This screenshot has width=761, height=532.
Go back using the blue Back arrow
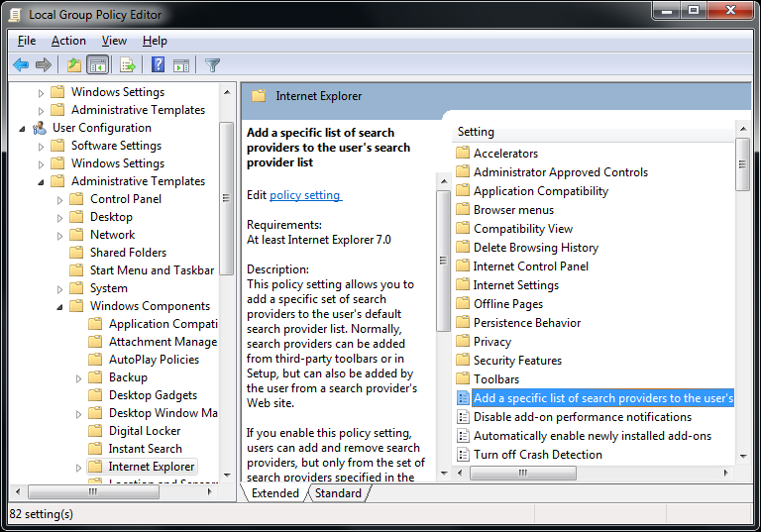pyautogui.click(x=21, y=64)
